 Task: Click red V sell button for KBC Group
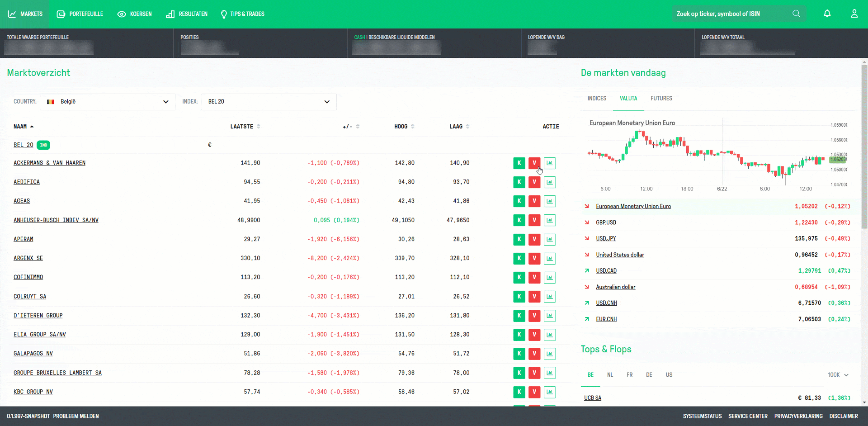pos(534,392)
